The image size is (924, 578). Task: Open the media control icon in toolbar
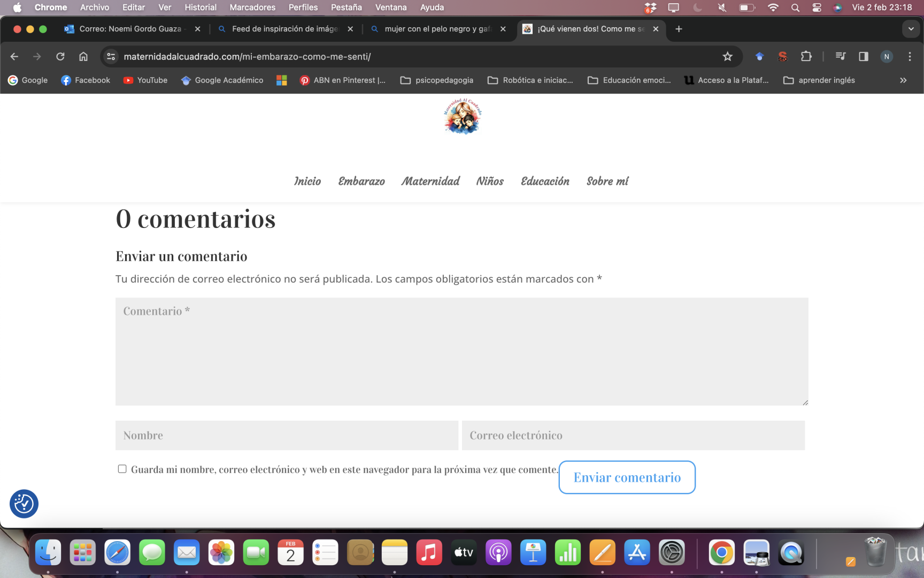click(841, 56)
